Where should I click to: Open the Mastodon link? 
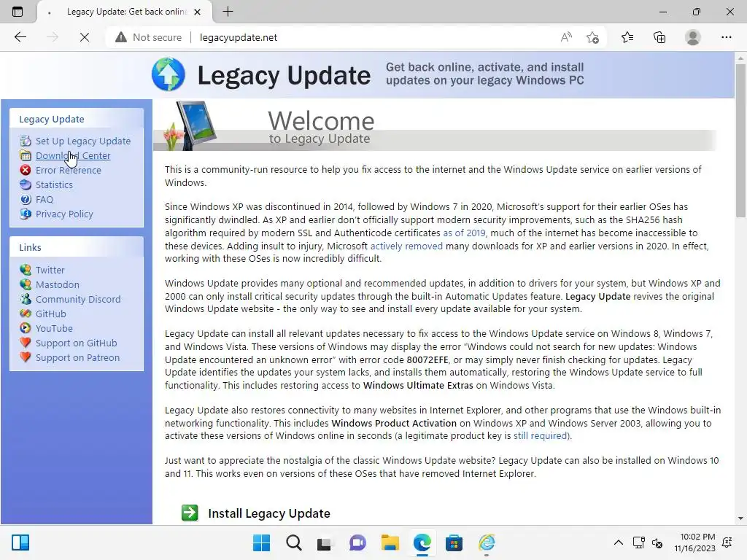[58, 285]
